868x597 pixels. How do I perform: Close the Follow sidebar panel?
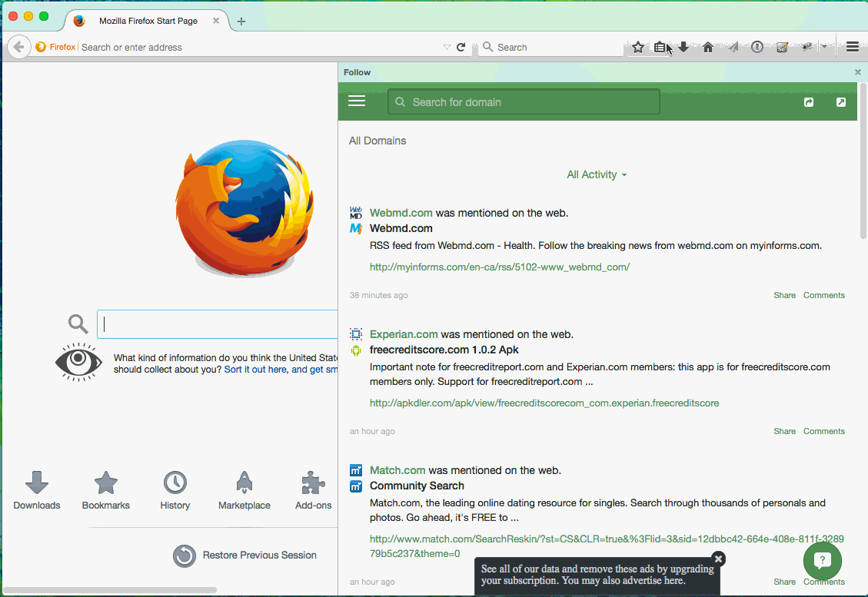pyautogui.click(x=857, y=72)
